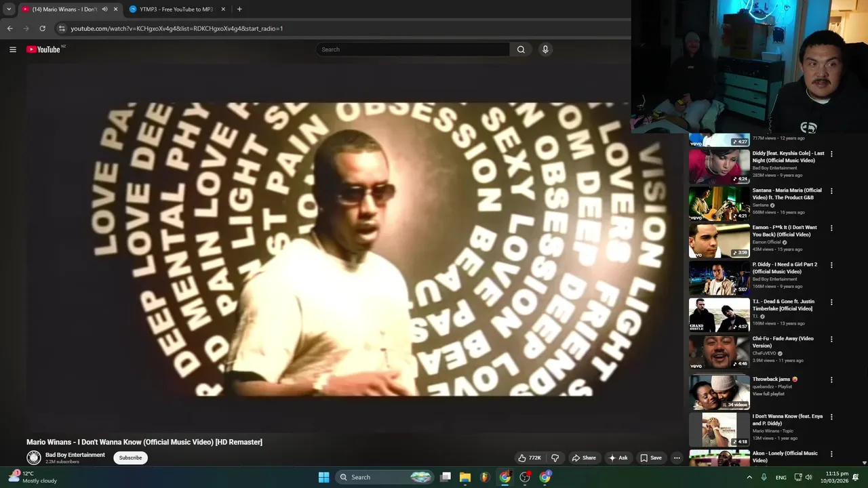Show hidden system tray icons
Screen dimensions: 868x488
pos(749,477)
